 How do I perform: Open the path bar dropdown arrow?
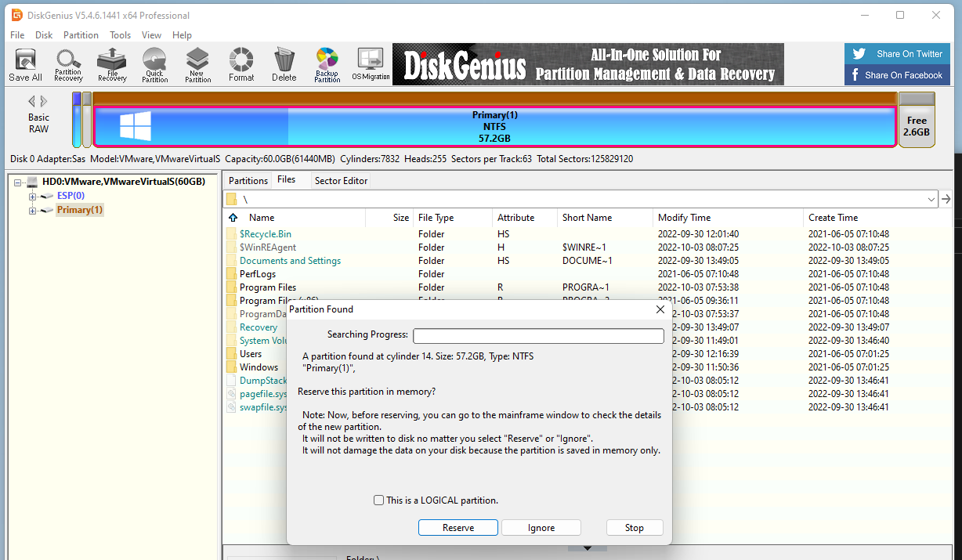coord(931,200)
